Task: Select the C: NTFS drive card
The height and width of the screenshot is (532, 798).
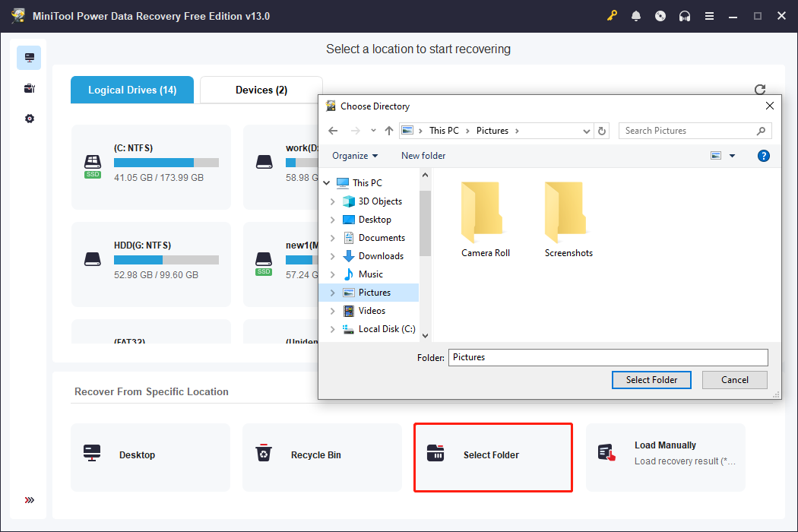Action: [x=151, y=167]
